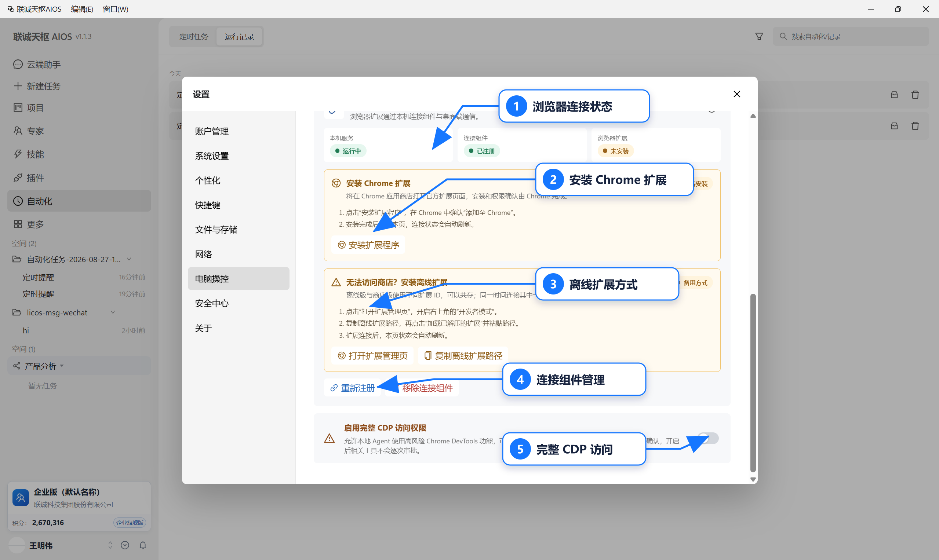This screenshot has height=560, width=939.
Task: Click the archive icon on second record row
Action: (x=894, y=126)
